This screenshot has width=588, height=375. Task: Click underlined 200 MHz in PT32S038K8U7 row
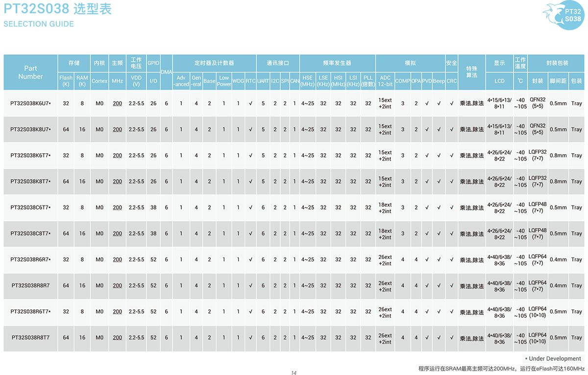coord(118,130)
